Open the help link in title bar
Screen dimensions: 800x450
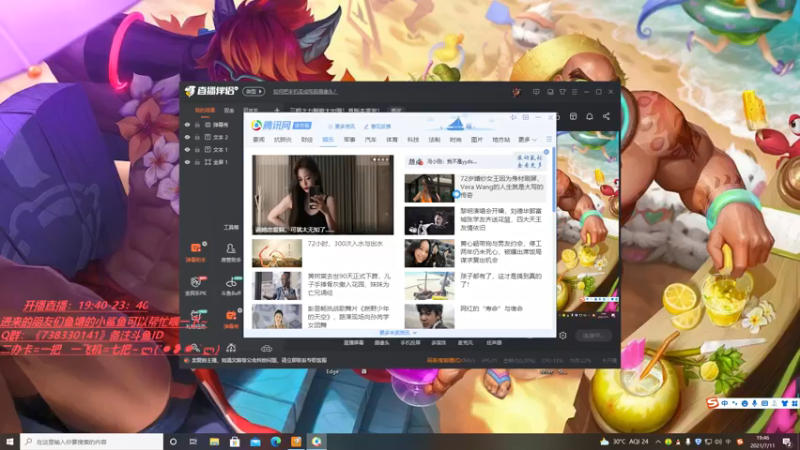point(305,92)
